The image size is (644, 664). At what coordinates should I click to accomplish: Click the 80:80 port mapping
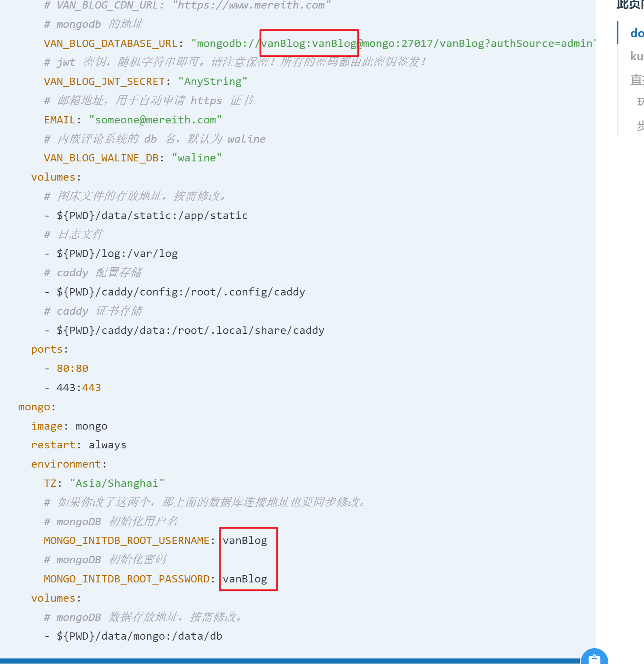coord(73,369)
